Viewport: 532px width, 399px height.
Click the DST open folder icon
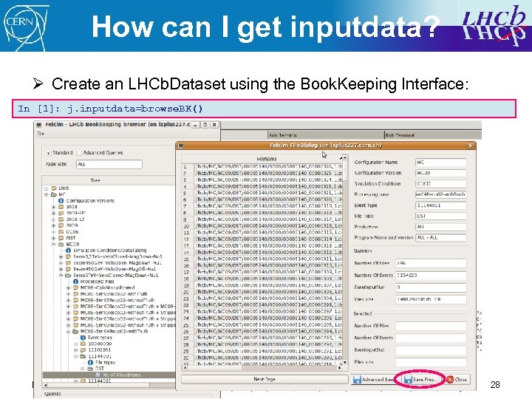click(x=90, y=369)
